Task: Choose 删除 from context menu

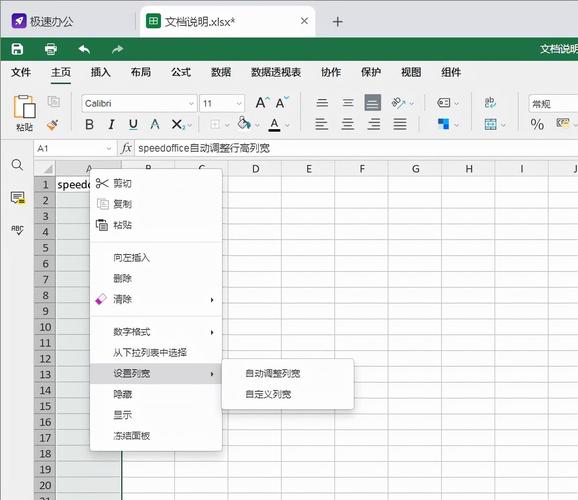Action: point(156,278)
